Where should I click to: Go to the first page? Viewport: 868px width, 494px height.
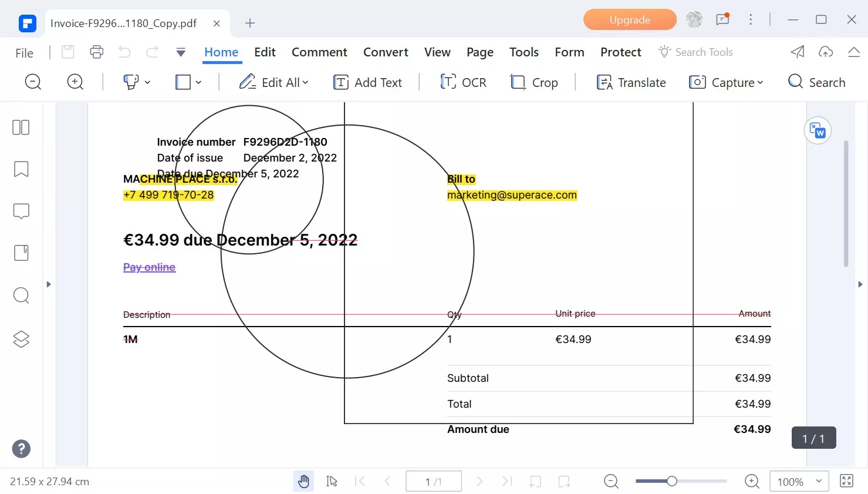(x=360, y=481)
